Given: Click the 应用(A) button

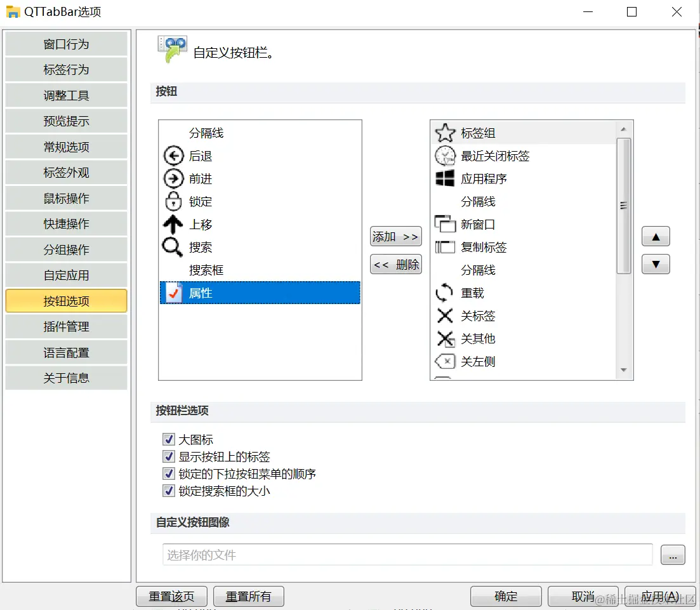Looking at the screenshot, I should (x=660, y=596).
